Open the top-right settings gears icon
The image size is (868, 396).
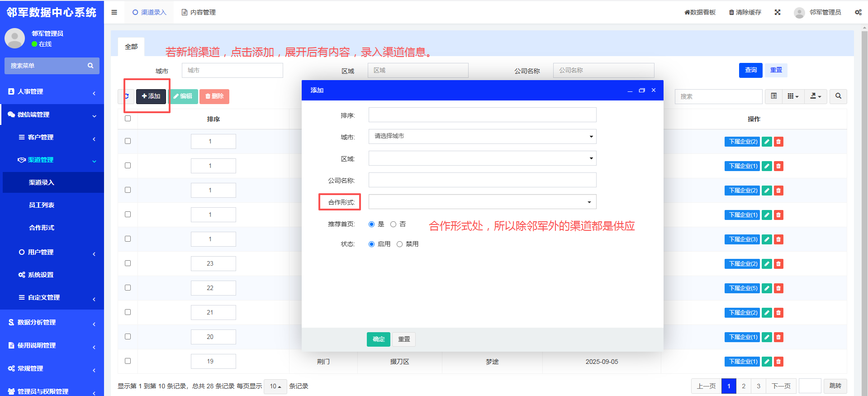[858, 12]
